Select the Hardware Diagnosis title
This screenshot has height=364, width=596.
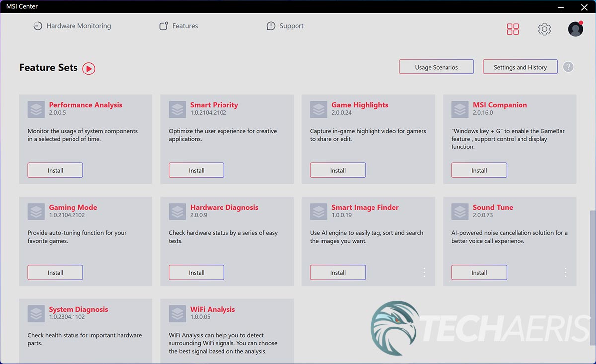(224, 207)
